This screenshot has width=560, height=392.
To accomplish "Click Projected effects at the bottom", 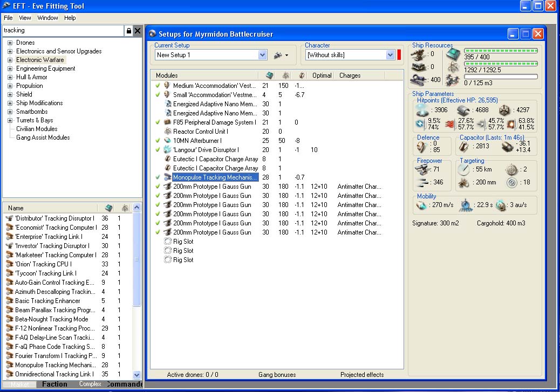I will click(x=361, y=375).
